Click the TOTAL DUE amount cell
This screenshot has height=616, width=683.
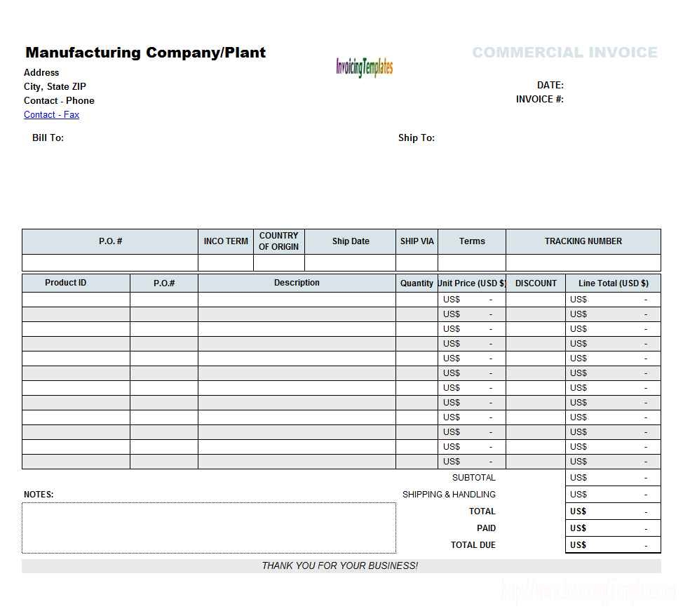tap(614, 544)
